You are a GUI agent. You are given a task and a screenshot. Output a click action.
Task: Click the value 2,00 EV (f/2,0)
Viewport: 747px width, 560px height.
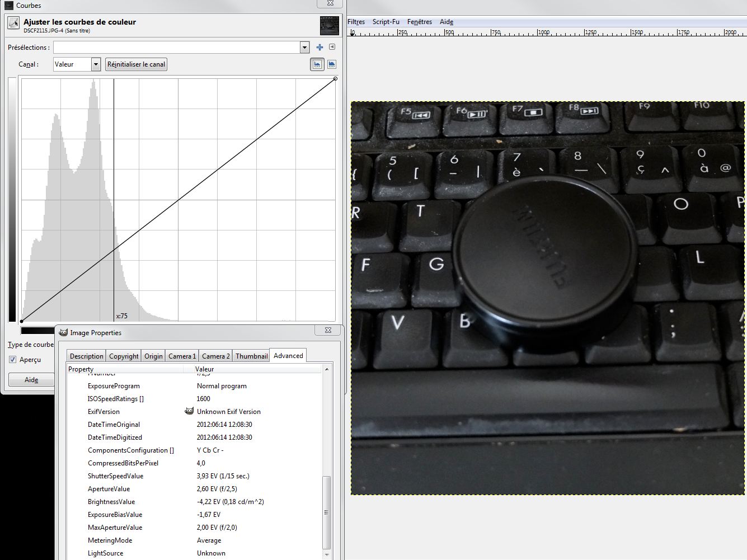click(217, 528)
